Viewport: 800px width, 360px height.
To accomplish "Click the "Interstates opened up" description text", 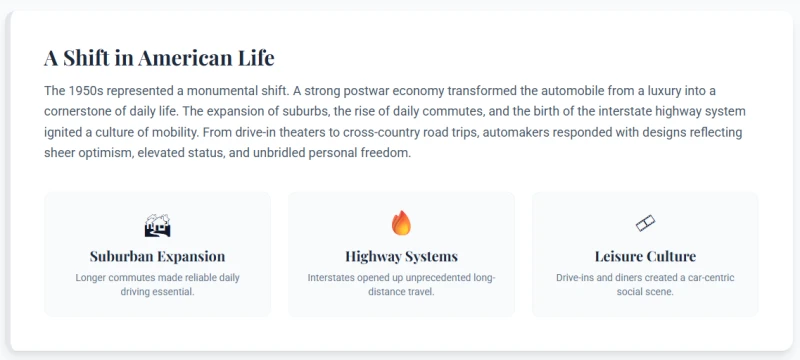I will pos(401,285).
